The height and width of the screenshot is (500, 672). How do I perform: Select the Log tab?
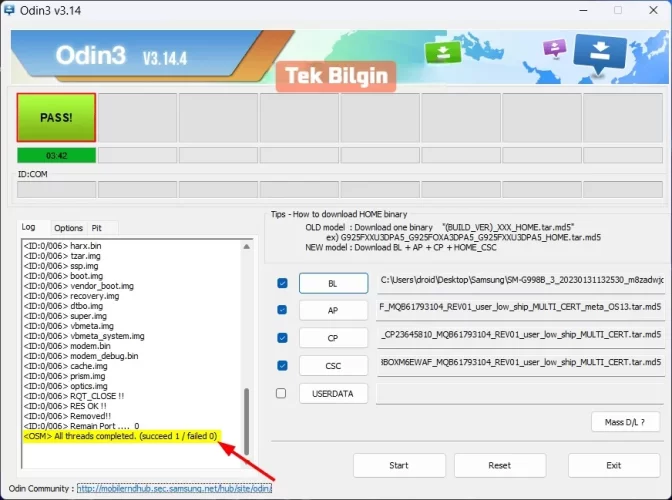click(29, 227)
